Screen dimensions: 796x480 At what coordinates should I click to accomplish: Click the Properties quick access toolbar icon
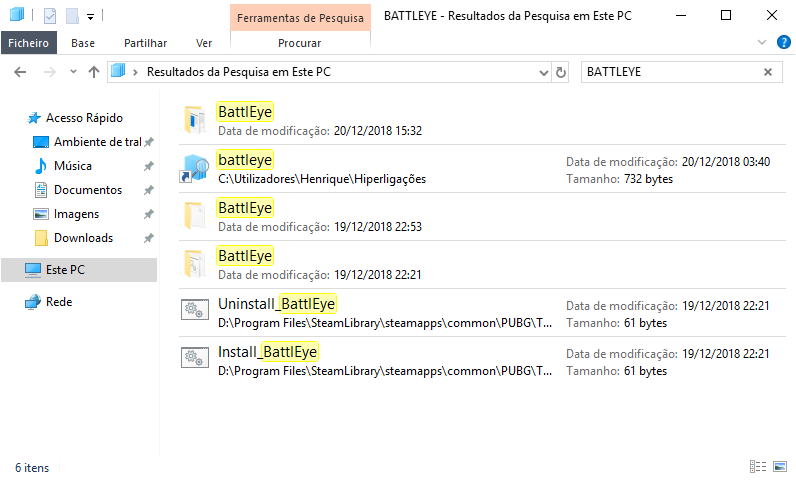point(50,16)
